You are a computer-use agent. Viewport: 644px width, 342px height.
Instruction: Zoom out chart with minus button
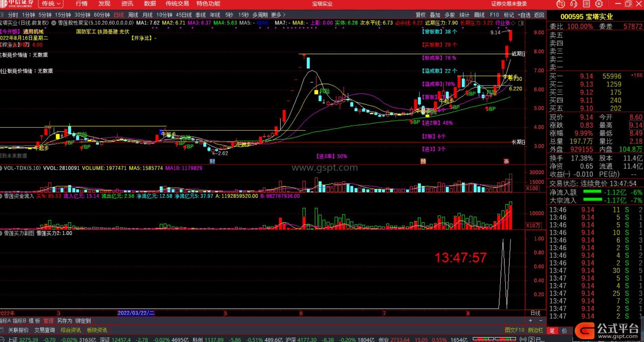(x=541, y=320)
